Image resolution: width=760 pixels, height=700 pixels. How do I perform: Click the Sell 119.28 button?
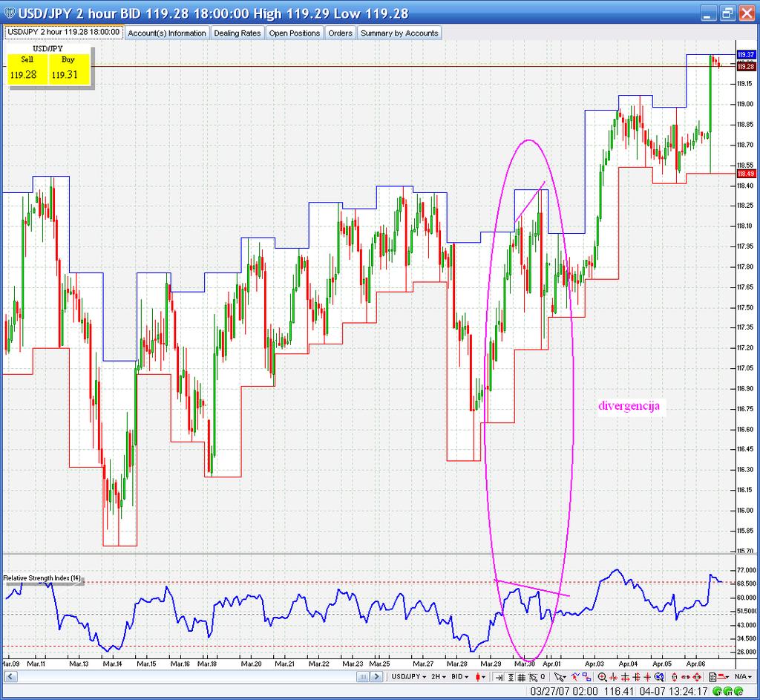tap(27, 69)
